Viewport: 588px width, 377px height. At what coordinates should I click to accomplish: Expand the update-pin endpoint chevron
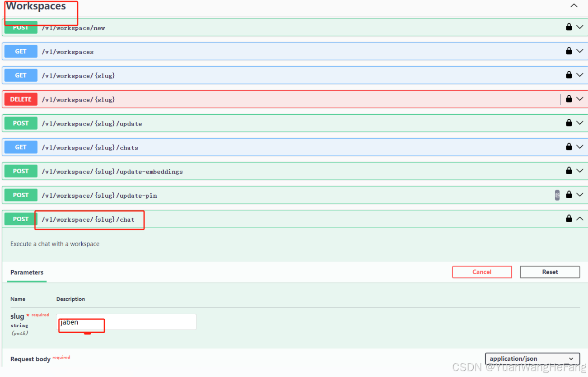point(580,195)
